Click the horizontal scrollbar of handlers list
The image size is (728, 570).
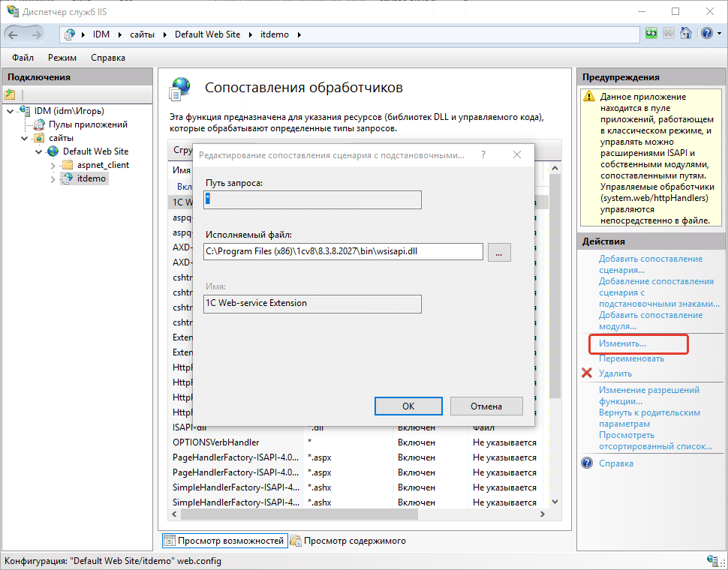pos(360,514)
